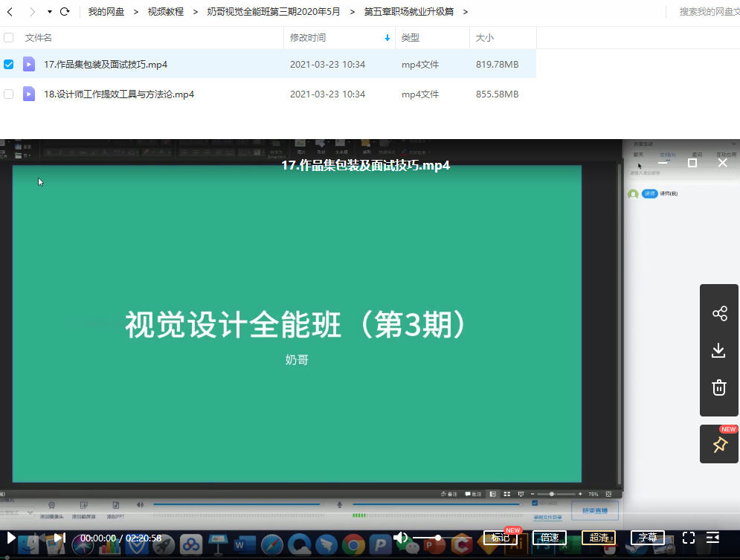Open the 超清 video quality menu
The height and width of the screenshot is (560, 740).
(x=599, y=538)
